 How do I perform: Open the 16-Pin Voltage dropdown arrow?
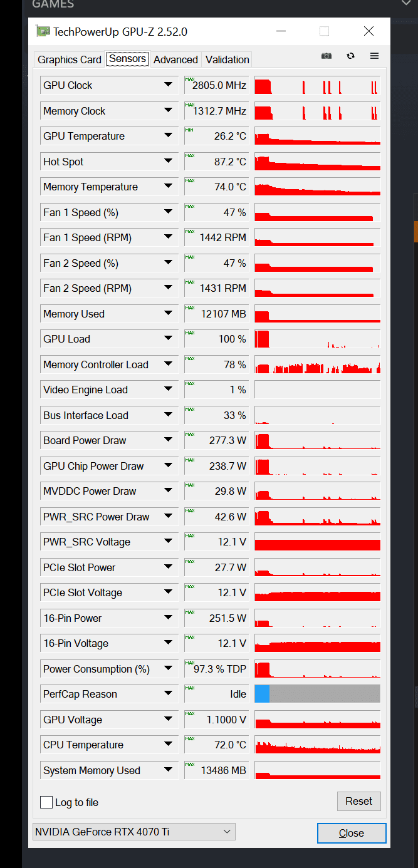(168, 643)
